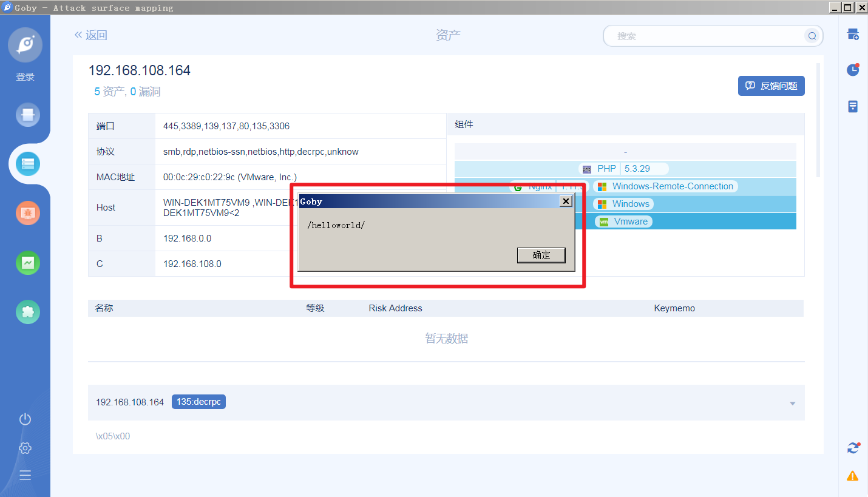
Task: Click the 192.168.108.164 page title
Action: coord(140,70)
